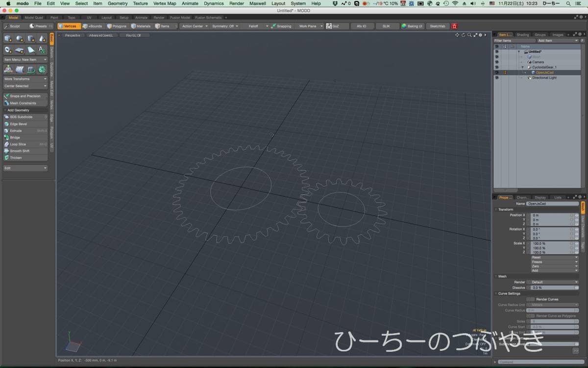Activate the Loop Slice tool
Viewport: 588px width, 368px height.
(18, 144)
